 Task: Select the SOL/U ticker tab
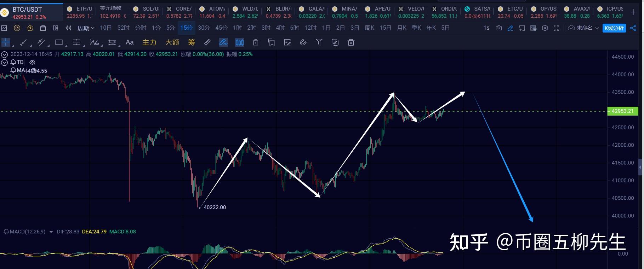tap(146, 12)
